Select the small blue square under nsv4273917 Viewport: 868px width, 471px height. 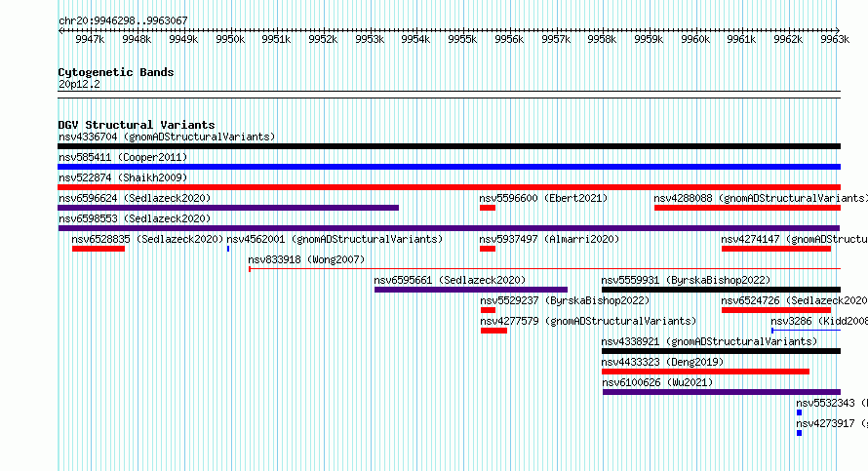coord(800,433)
